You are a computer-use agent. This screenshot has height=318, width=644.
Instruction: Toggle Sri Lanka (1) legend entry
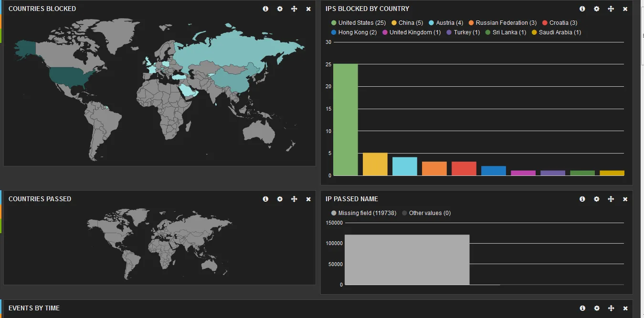(x=506, y=32)
